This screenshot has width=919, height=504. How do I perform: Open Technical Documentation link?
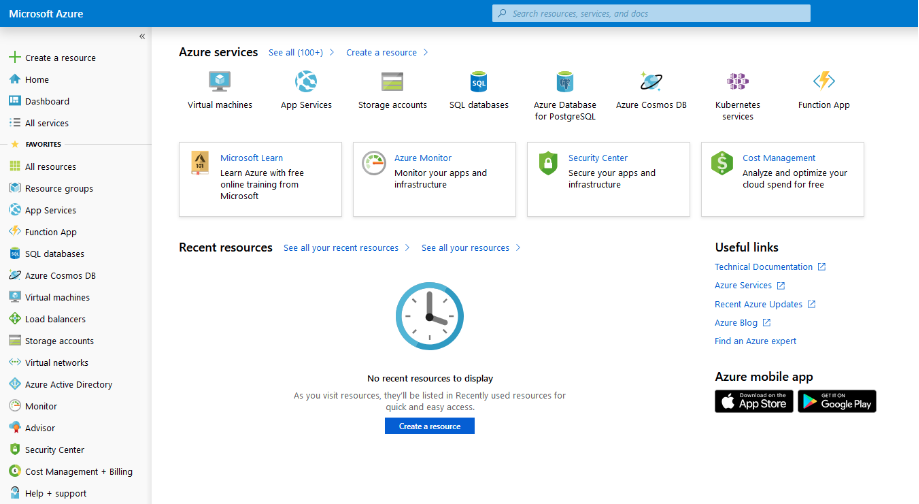tap(763, 267)
